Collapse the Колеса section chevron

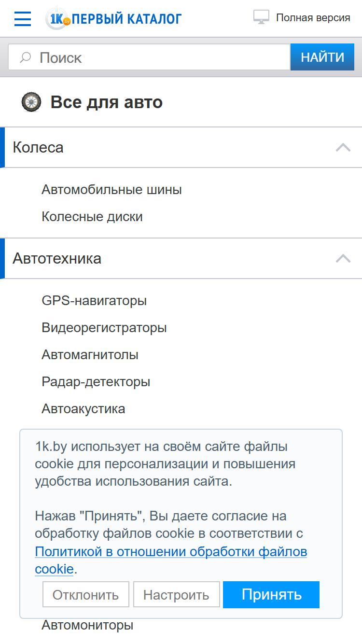point(343,147)
